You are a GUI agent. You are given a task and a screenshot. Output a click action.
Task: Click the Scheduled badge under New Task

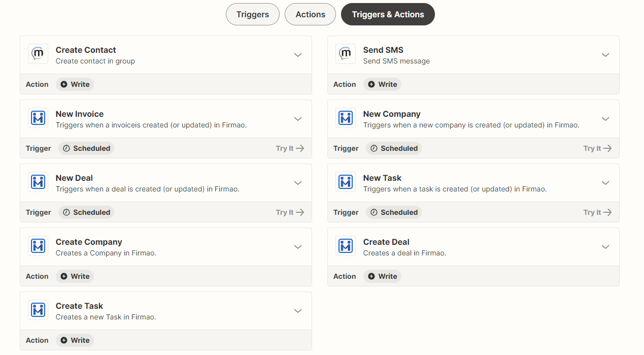(x=394, y=212)
